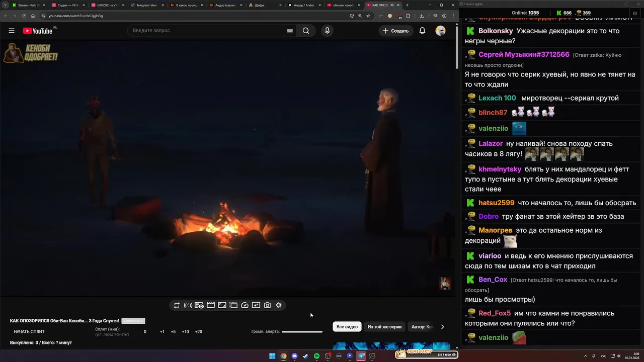This screenshot has height=362, width=644.
Task: Add +5 minutes to split
Action: (173, 332)
